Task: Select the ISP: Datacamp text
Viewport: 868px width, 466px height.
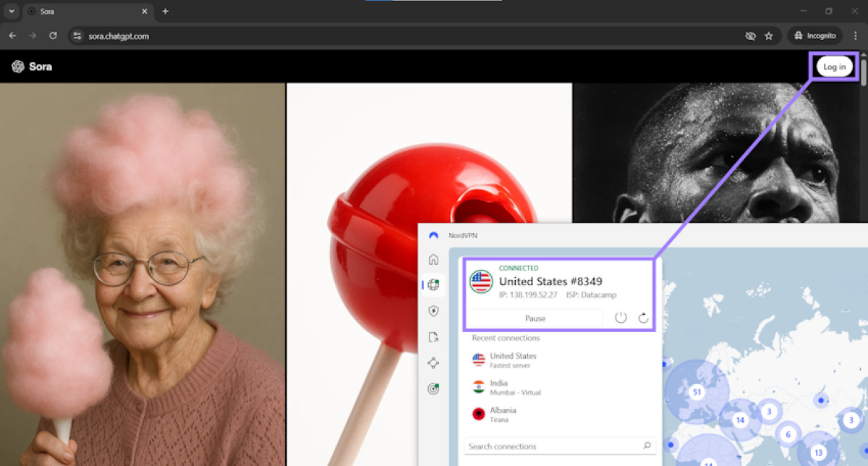Action: click(592, 295)
